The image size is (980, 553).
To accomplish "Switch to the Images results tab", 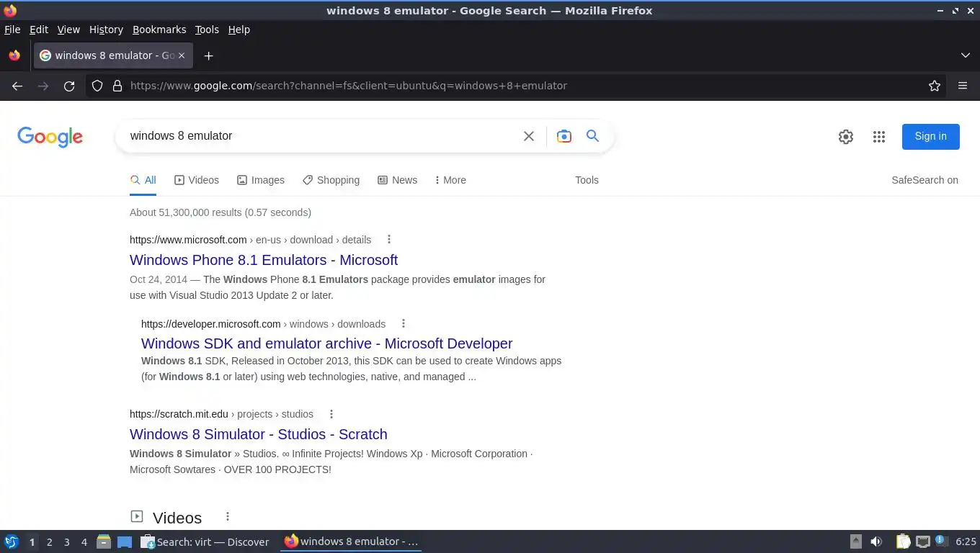I will (261, 180).
